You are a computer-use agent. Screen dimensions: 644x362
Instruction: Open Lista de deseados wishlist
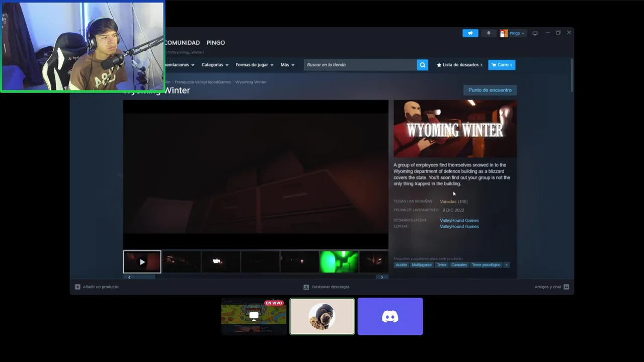[459, 65]
